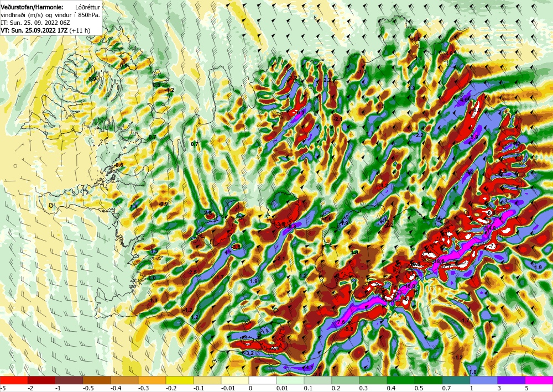
Task: Click the '-6.1' value on the map
Action: tap(299, 112)
